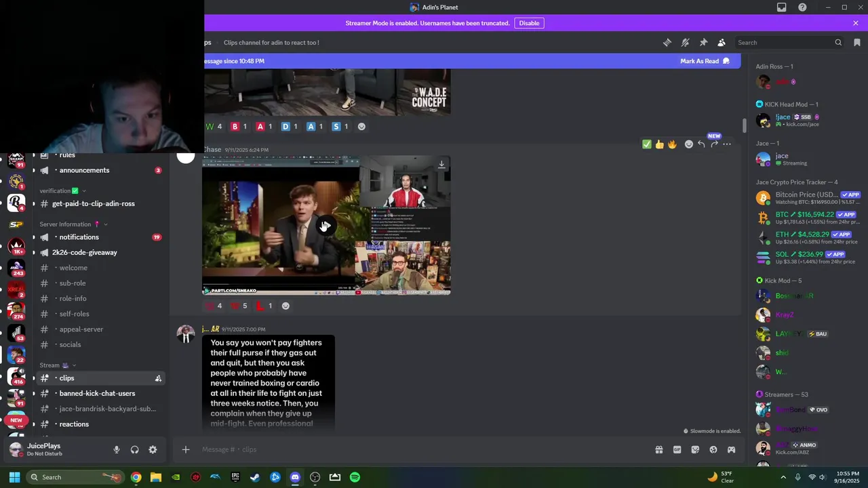Open the Discord inbox icon
This screenshot has height=488, width=868.
click(x=782, y=7)
